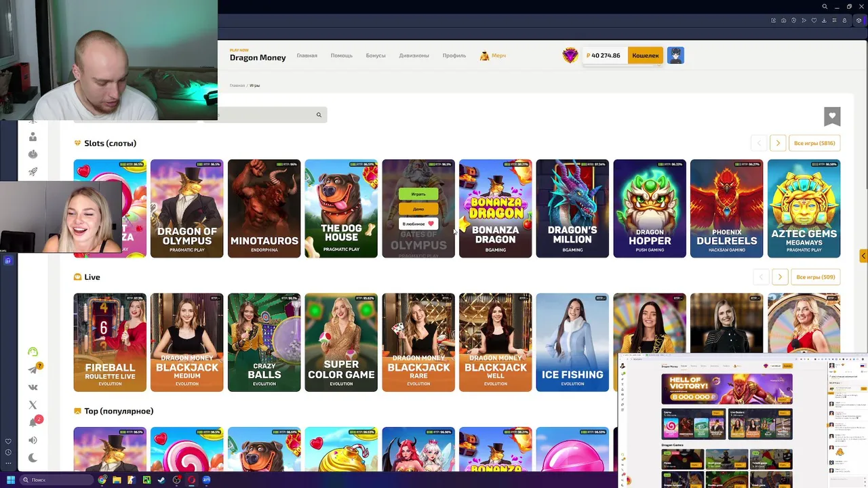Show next live games with the right arrow
Image resolution: width=868 pixels, height=488 pixels.
[x=780, y=277]
